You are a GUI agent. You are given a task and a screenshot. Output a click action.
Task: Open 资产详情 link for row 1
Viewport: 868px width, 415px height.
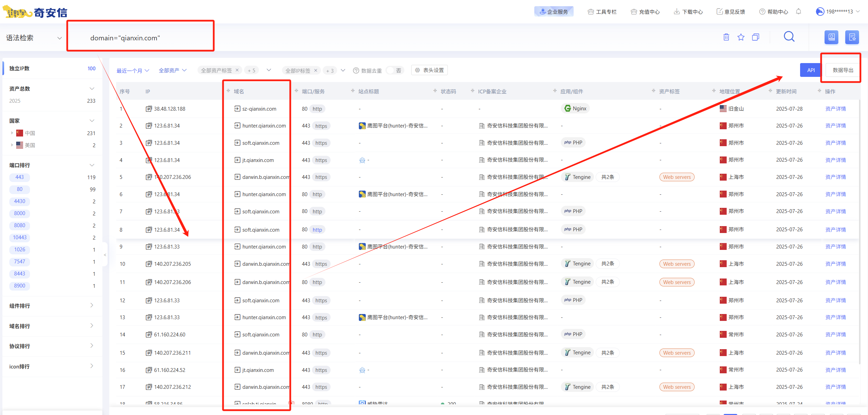[x=835, y=109]
